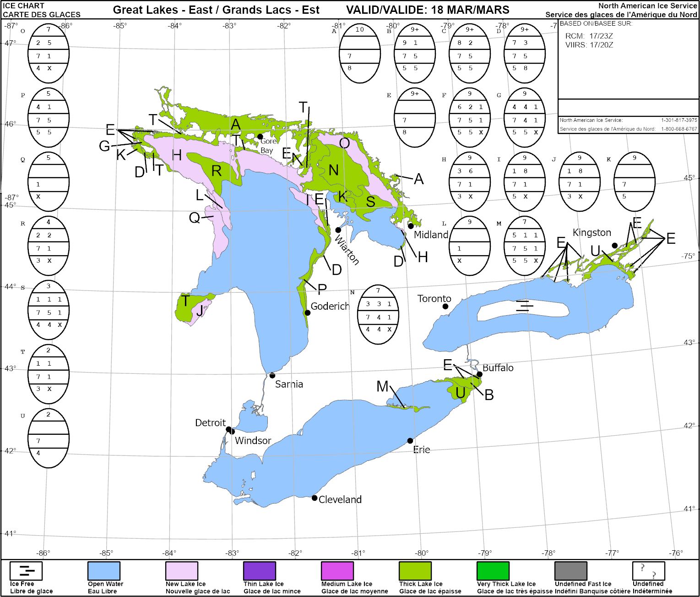Choose the Thick Lake Ice legend swatch

[x=415, y=571]
